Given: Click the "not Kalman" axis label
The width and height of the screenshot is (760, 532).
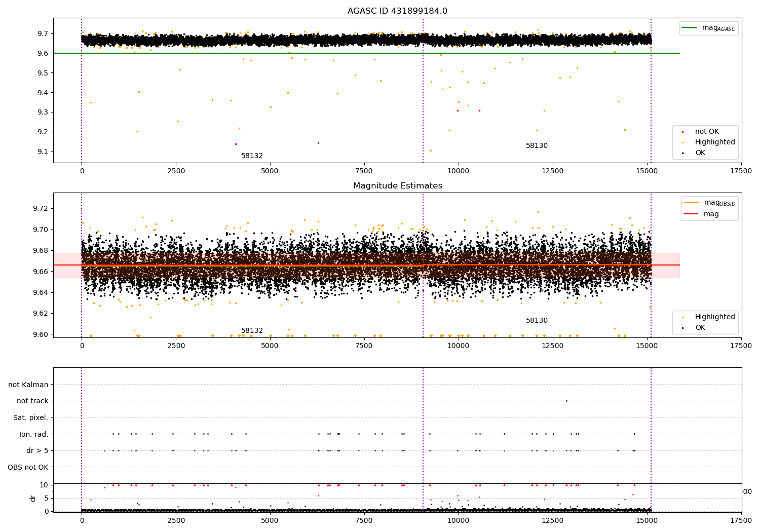Looking at the screenshot, I should point(28,385).
